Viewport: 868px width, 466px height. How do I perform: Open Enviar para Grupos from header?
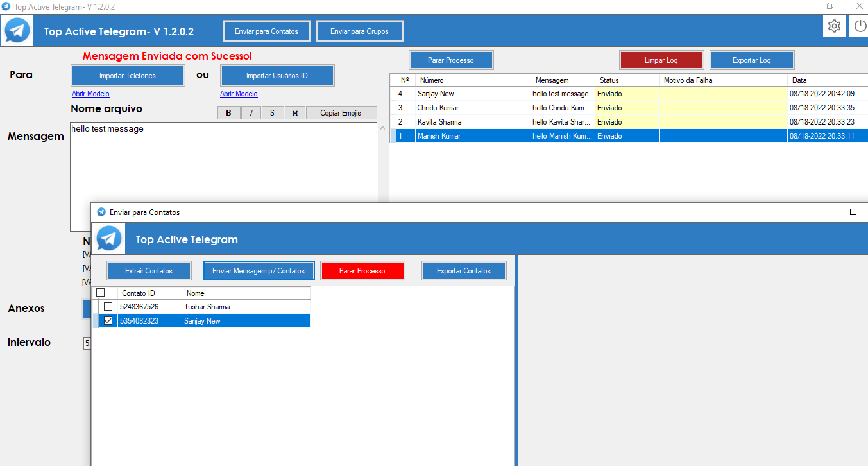pos(359,31)
